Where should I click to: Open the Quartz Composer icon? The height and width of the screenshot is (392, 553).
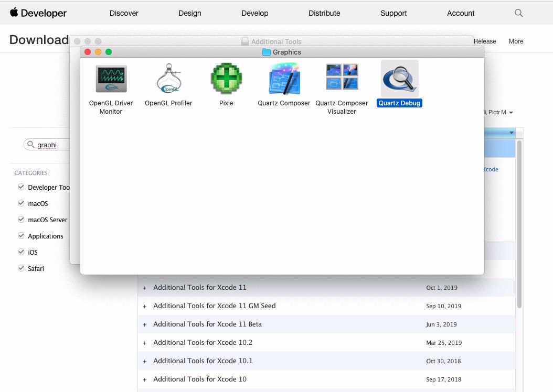coord(284,79)
